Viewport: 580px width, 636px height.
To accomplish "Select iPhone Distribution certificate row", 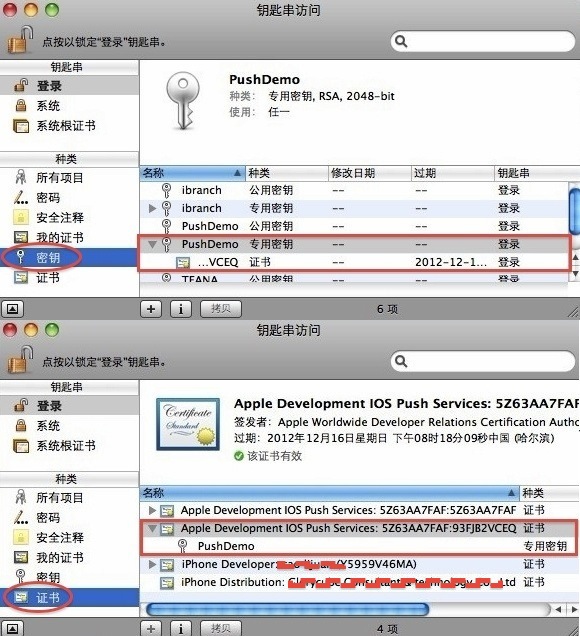I will 360,582.
